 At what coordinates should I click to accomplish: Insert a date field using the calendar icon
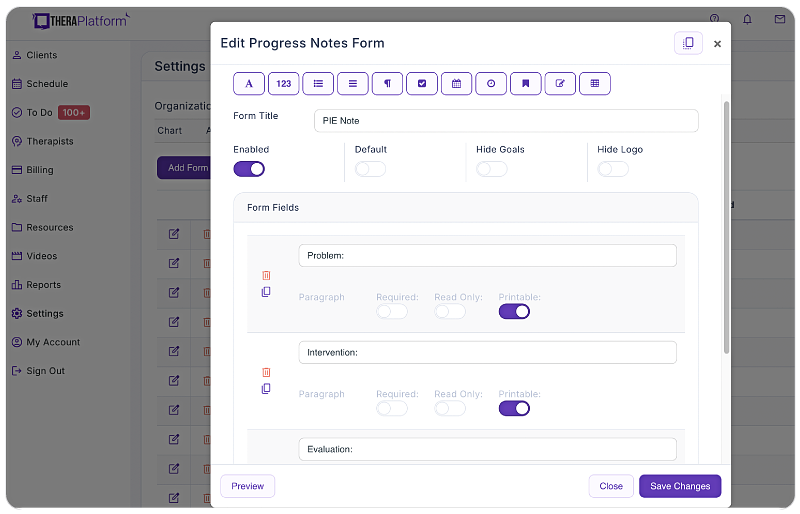tap(457, 84)
